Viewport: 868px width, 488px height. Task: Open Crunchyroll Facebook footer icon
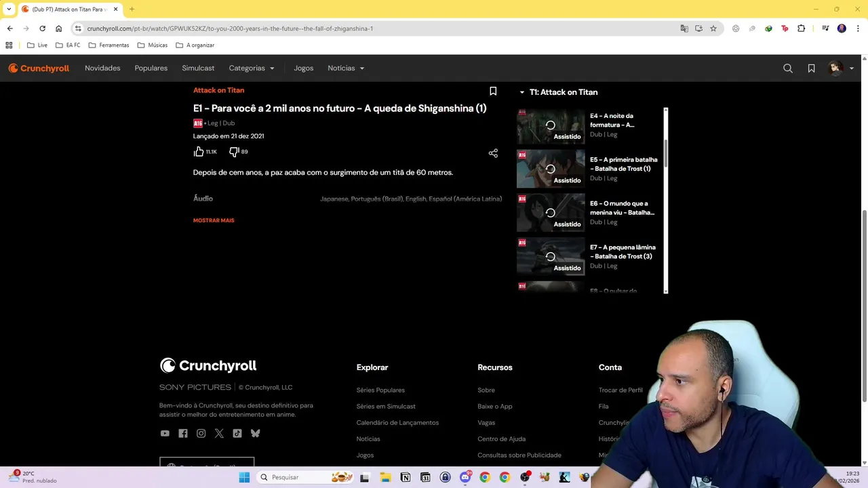click(183, 433)
